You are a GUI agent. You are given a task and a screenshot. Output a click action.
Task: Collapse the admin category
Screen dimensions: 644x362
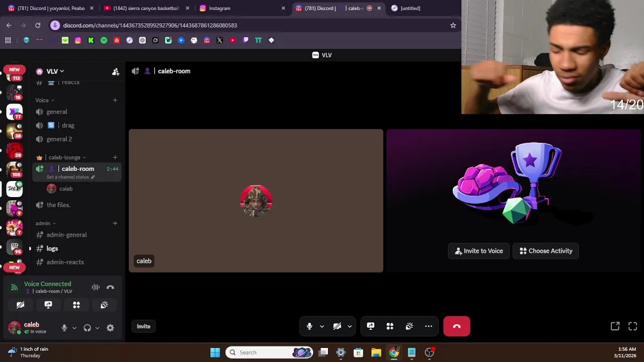[x=45, y=223]
